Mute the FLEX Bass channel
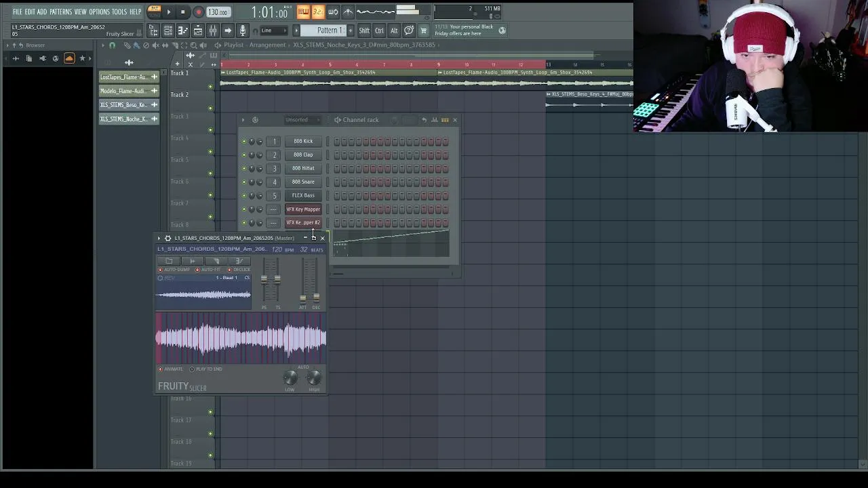Image resolution: width=868 pixels, height=488 pixels. [x=244, y=196]
